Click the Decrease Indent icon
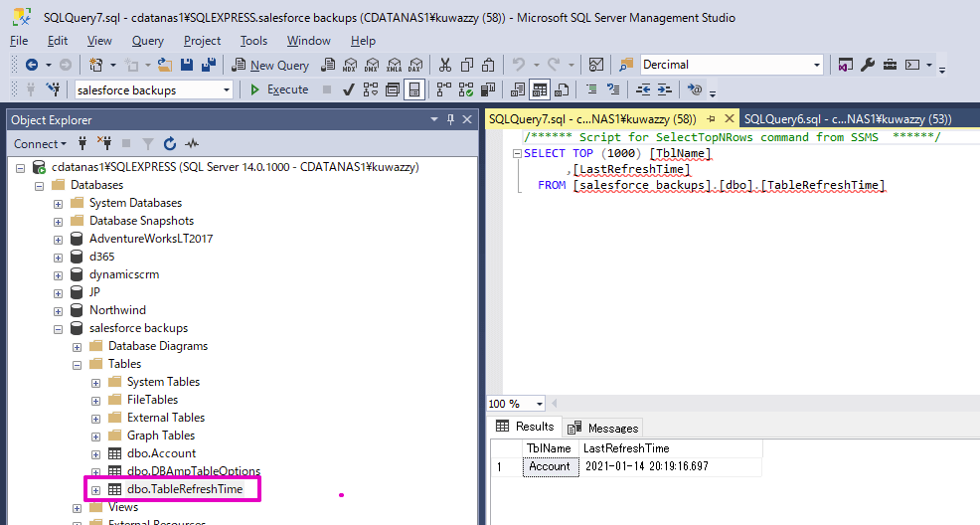 click(x=643, y=89)
